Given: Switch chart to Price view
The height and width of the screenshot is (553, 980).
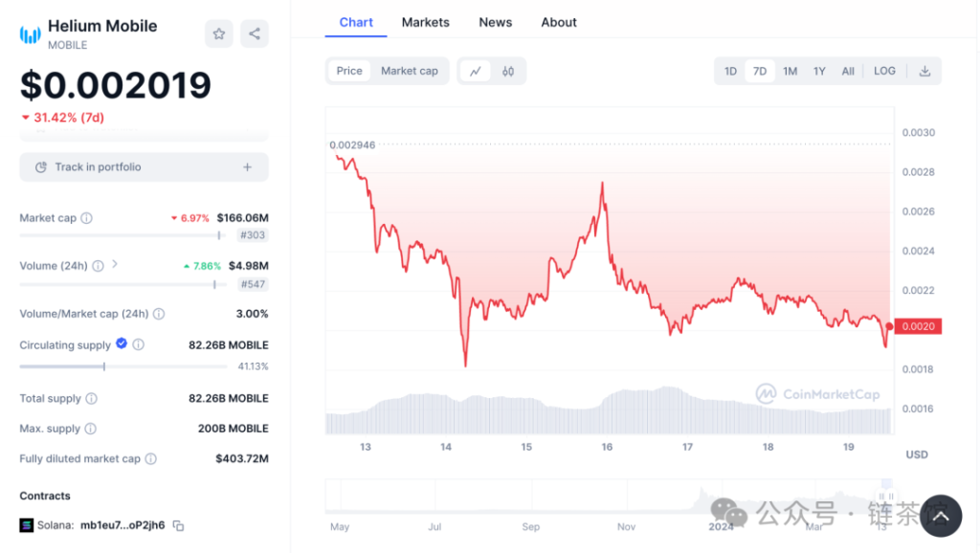Looking at the screenshot, I should pos(349,71).
